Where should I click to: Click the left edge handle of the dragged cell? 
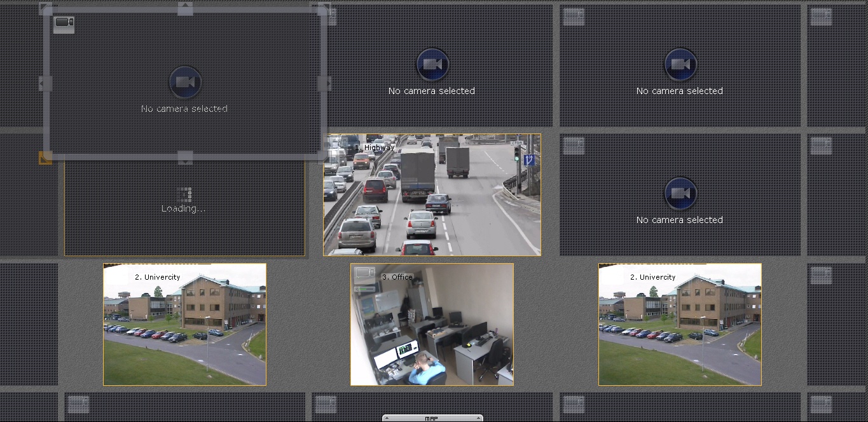(45, 83)
